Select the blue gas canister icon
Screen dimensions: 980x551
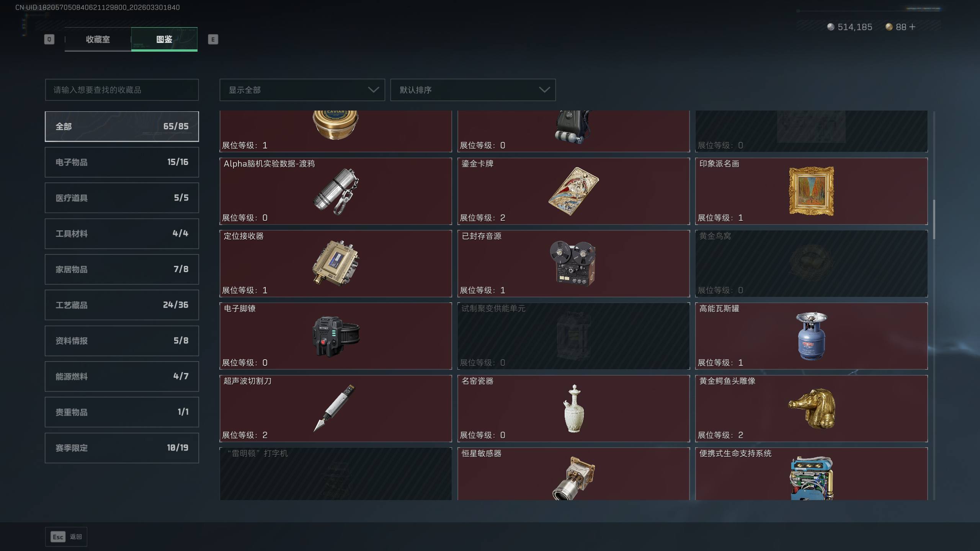[811, 336]
